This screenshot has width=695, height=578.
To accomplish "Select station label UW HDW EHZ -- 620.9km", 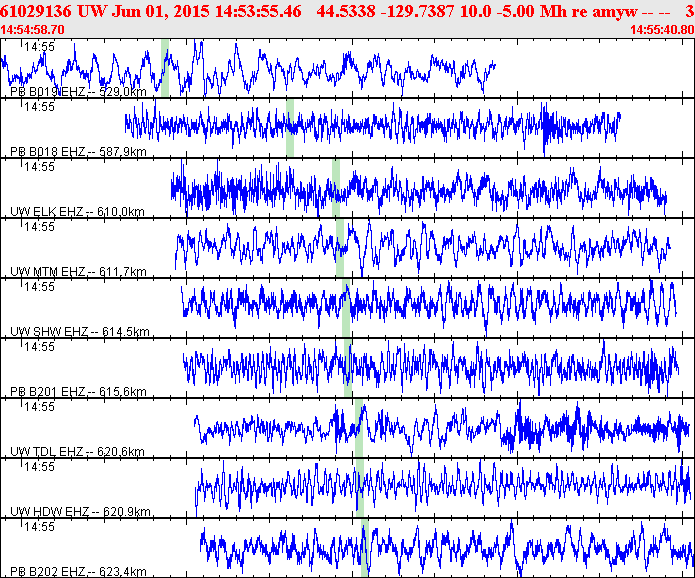I will pyautogui.click(x=80, y=512).
